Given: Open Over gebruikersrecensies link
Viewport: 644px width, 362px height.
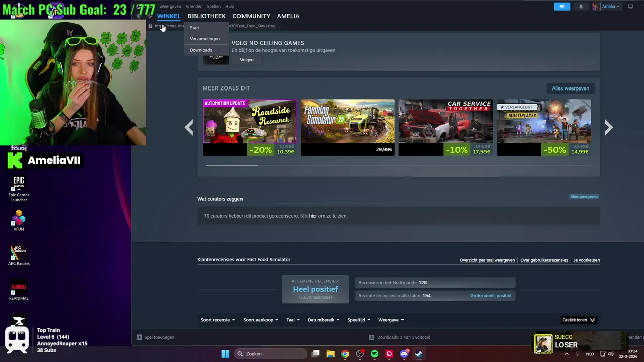Looking at the screenshot, I should tap(544, 260).
